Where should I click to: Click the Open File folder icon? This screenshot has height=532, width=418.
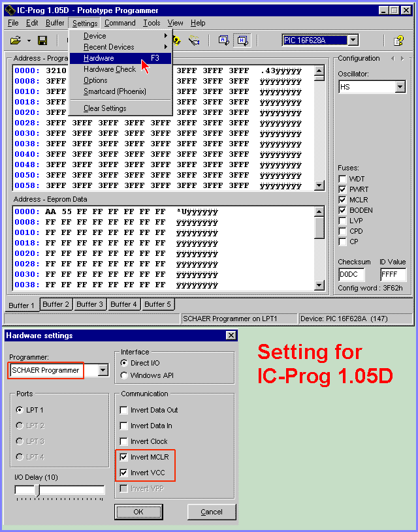16,40
